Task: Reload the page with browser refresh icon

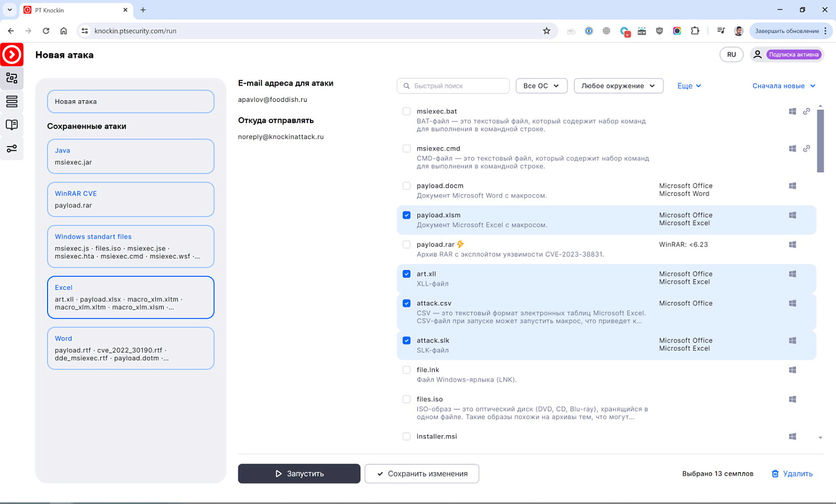Action: (x=46, y=31)
